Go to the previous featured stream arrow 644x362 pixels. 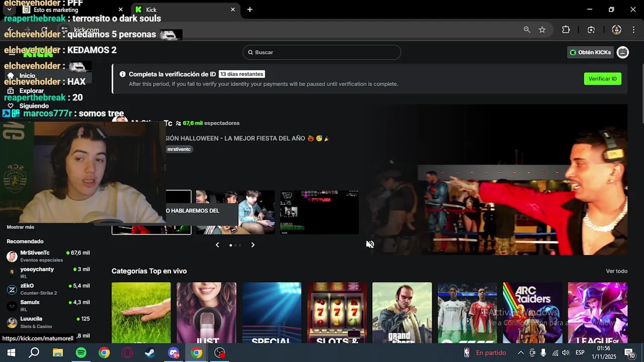click(217, 245)
